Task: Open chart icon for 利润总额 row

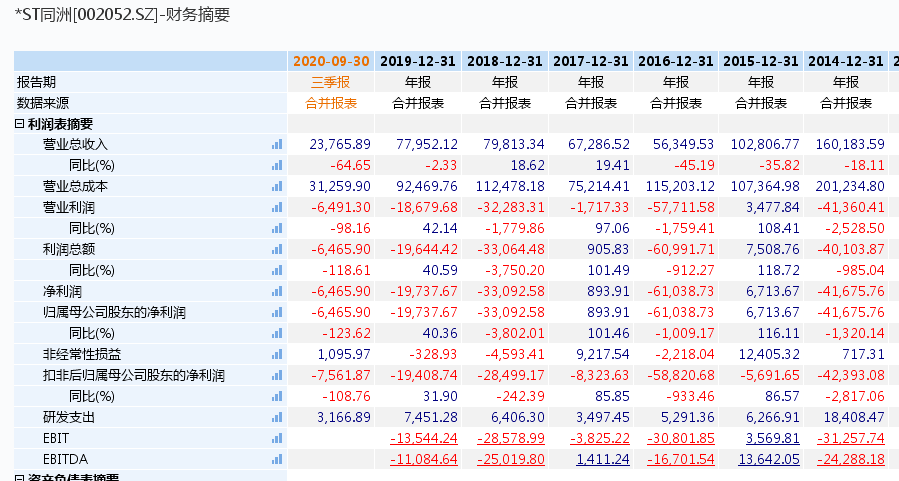Action: coord(277,249)
